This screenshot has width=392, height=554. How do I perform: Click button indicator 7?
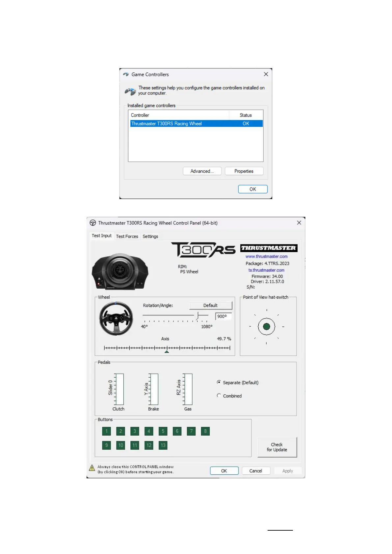(191, 431)
